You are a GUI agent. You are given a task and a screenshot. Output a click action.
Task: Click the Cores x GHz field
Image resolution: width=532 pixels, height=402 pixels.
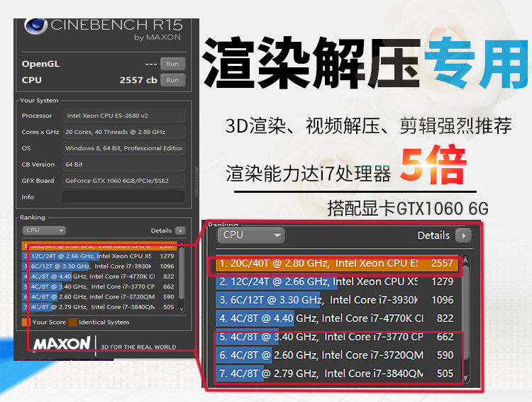tap(124, 132)
